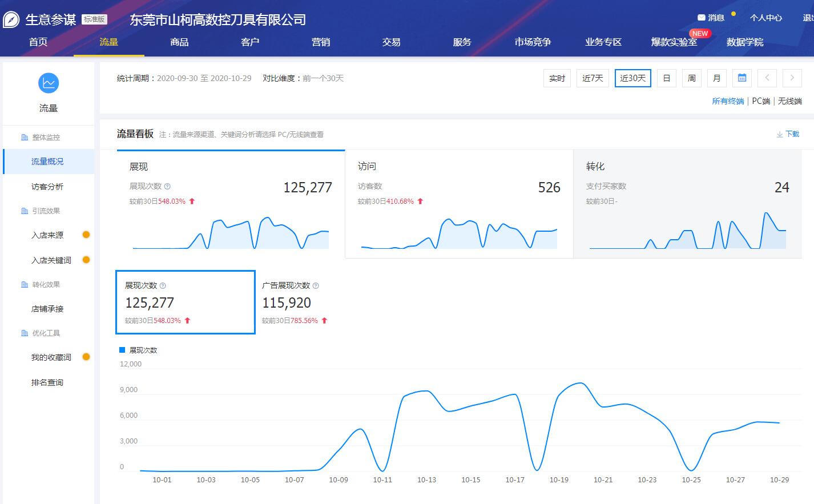Click help icon beside 广告展现次数
814x504 pixels.
[x=316, y=286]
